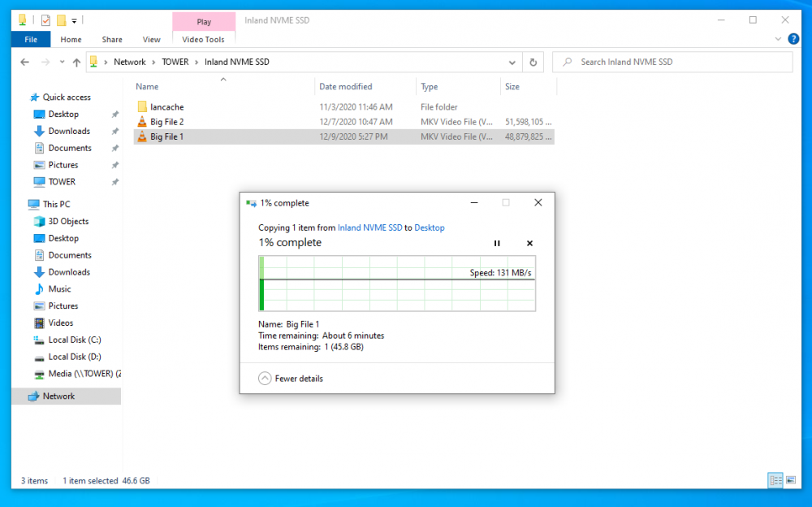This screenshot has width=812, height=507.
Task: Pause the file copy operation
Action: point(497,243)
